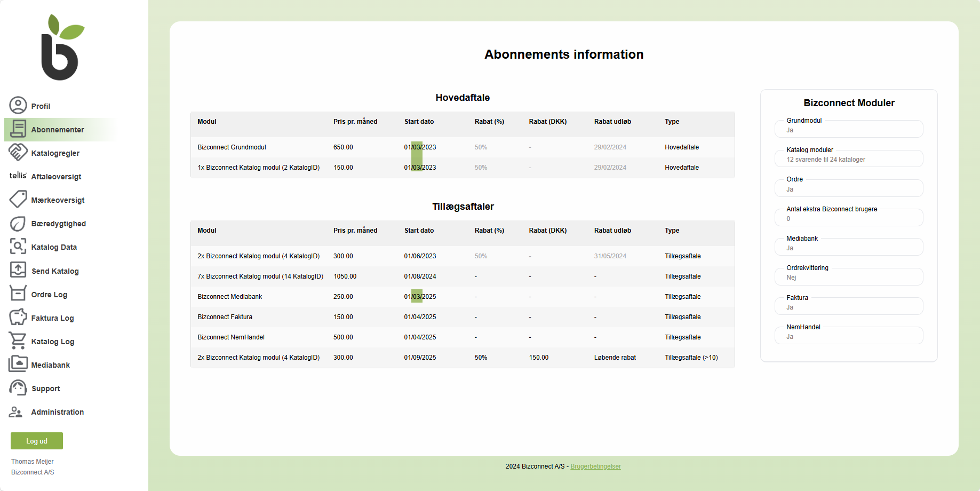Click the 650.00 price cell
The height and width of the screenshot is (491, 980).
pos(343,147)
